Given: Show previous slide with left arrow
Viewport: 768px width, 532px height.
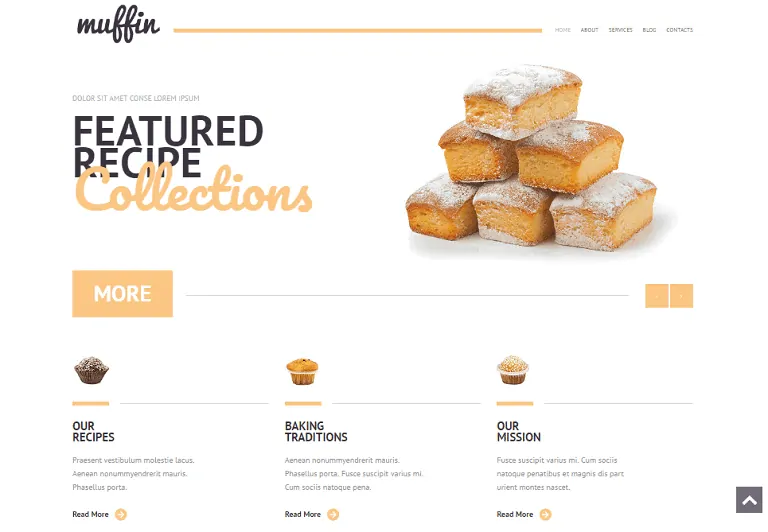Looking at the screenshot, I should click(657, 296).
